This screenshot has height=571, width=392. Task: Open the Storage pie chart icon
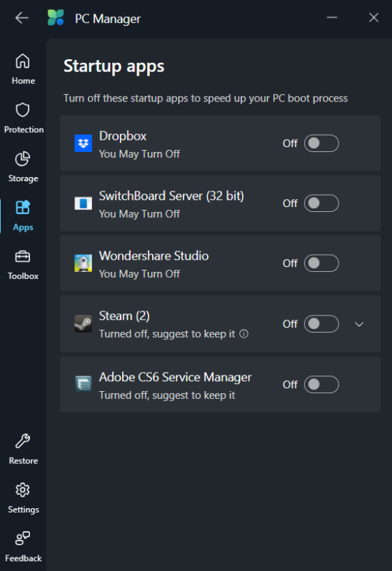click(23, 158)
